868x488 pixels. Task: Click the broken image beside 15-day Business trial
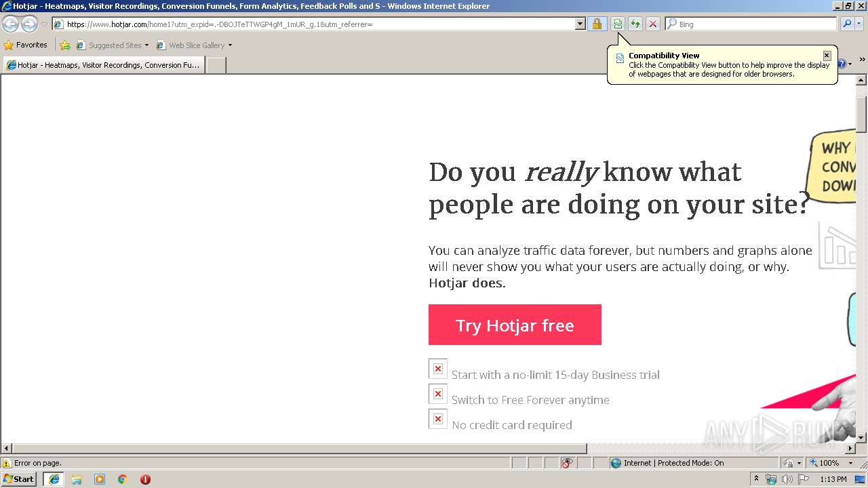438,369
